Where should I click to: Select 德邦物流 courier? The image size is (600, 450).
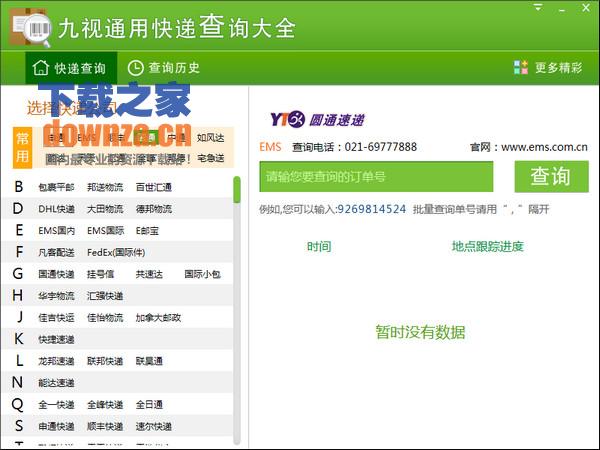click(x=153, y=209)
